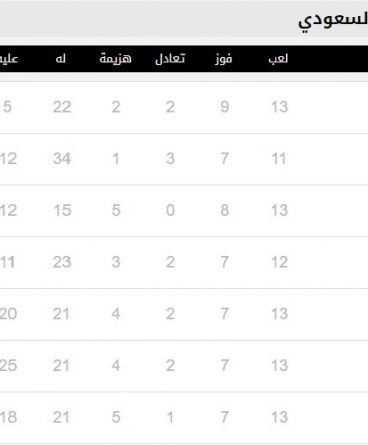Screen dimensions: 368x445
Task: Click the 34 goals-for cell
Action: pos(62,159)
